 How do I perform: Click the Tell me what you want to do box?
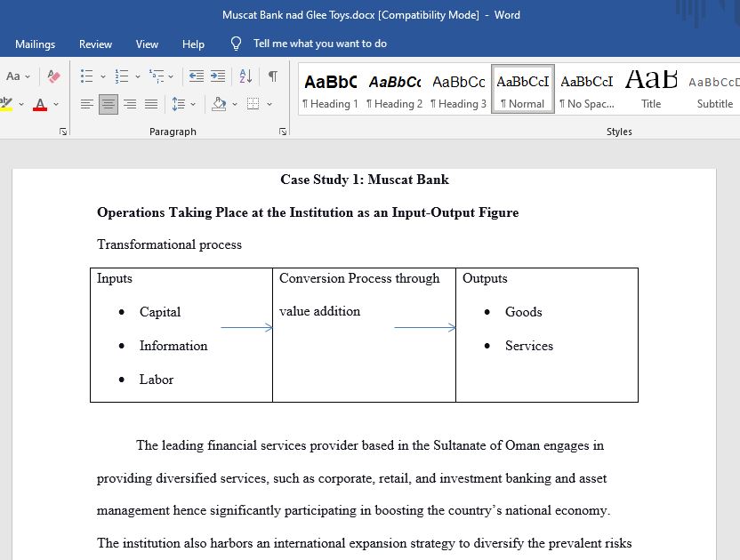[320, 44]
